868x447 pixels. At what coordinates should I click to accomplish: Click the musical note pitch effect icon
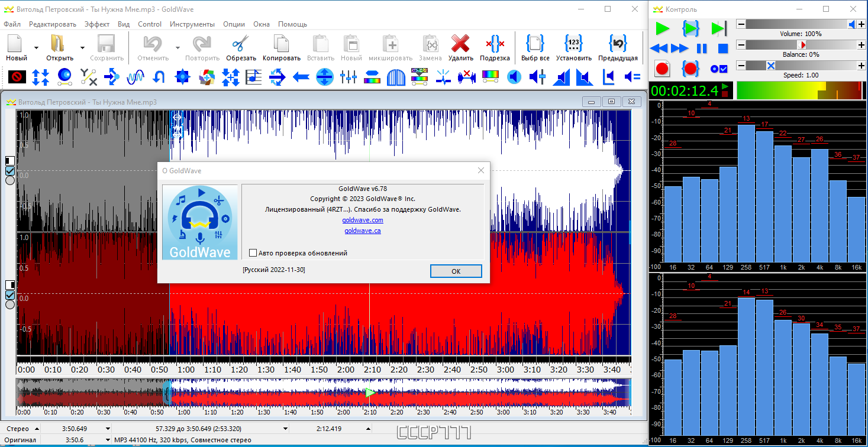254,76
